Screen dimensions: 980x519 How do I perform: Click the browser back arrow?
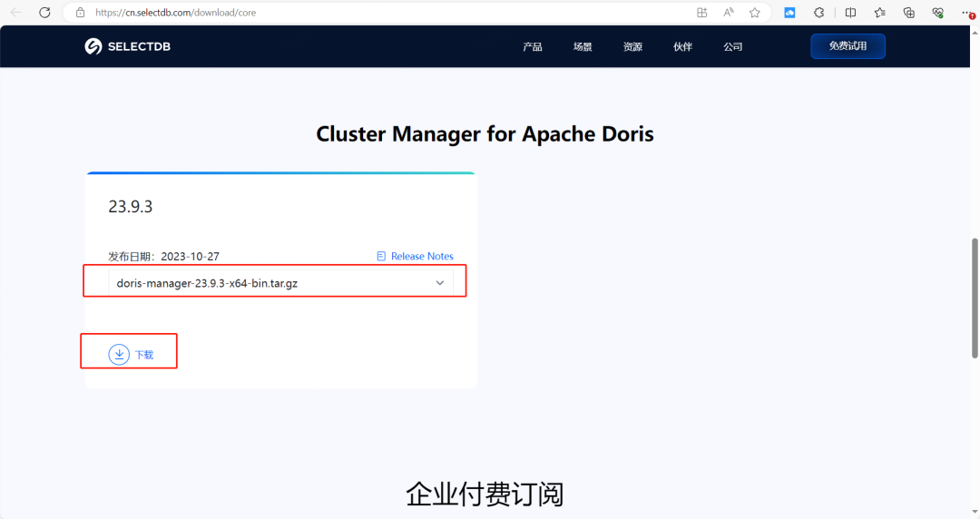(x=15, y=13)
